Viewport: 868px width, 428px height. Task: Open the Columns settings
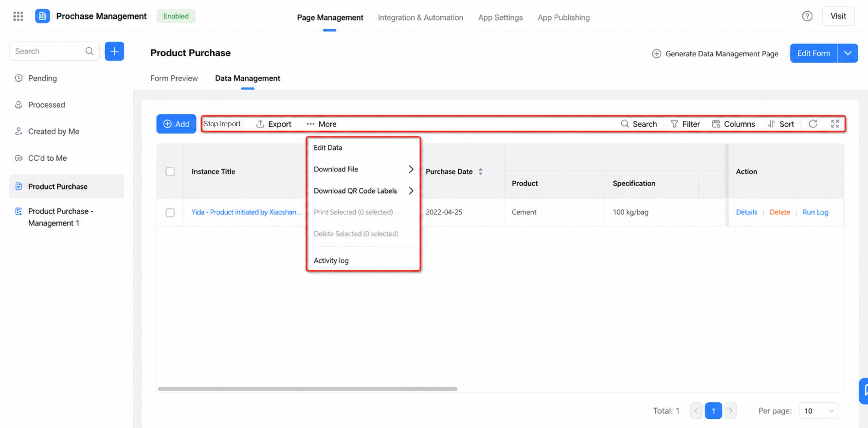pos(733,124)
